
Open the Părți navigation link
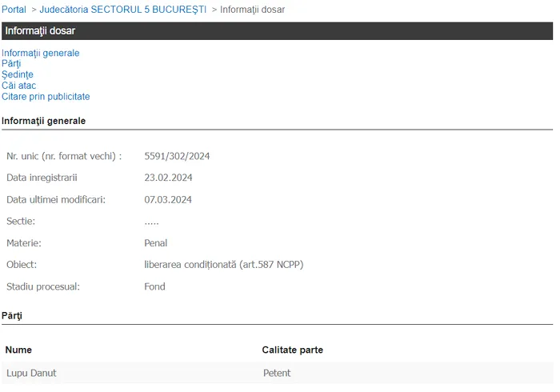(11, 64)
